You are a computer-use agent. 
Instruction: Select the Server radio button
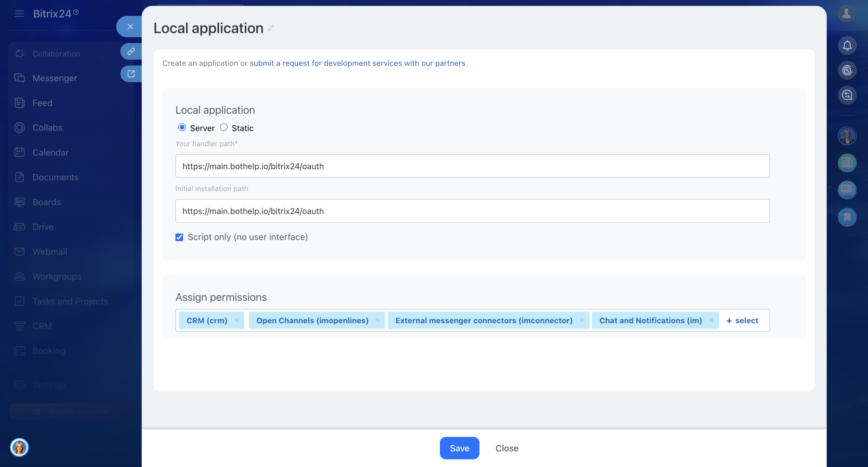(182, 127)
